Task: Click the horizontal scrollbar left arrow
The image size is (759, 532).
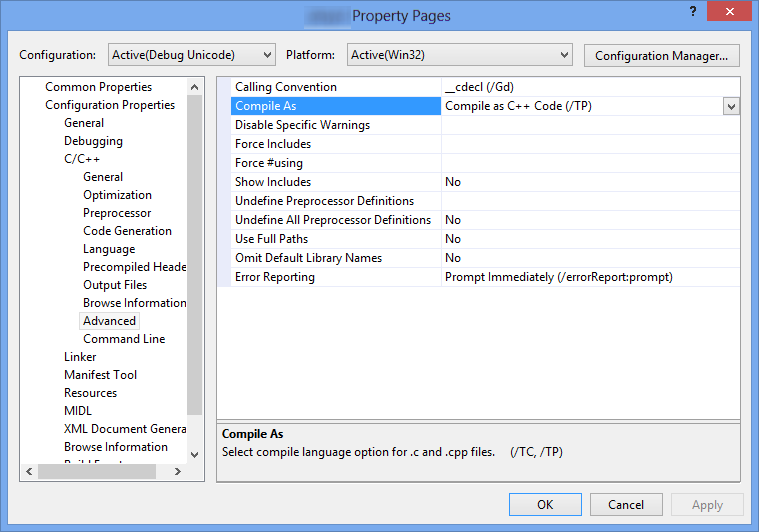Action: [29, 471]
